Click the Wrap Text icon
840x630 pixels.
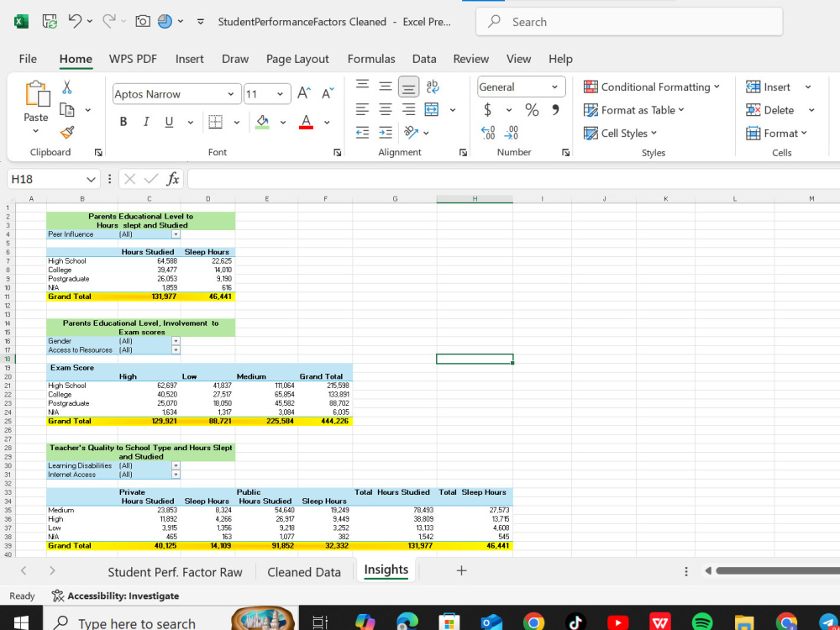pyautogui.click(x=432, y=87)
